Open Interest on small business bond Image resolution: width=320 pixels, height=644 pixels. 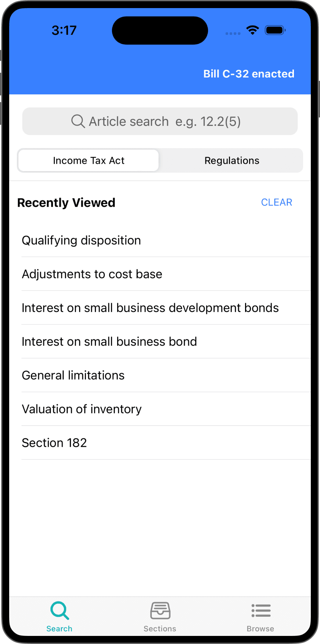(x=109, y=342)
